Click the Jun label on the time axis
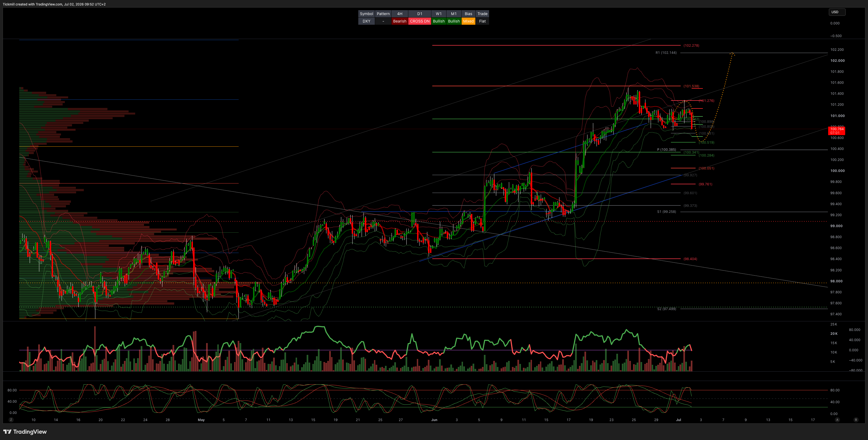This screenshot has width=868, height=440. 434,420
